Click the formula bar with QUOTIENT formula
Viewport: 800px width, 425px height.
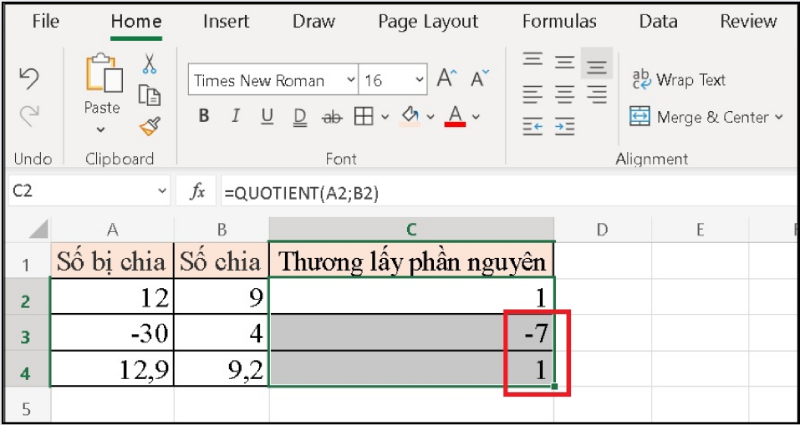(x=508, y=192)
